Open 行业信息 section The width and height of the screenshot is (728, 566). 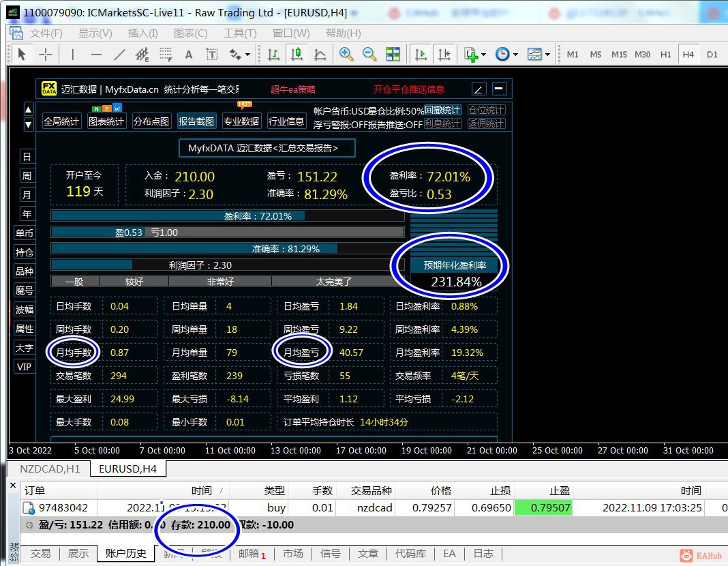(x=286, y=121)
